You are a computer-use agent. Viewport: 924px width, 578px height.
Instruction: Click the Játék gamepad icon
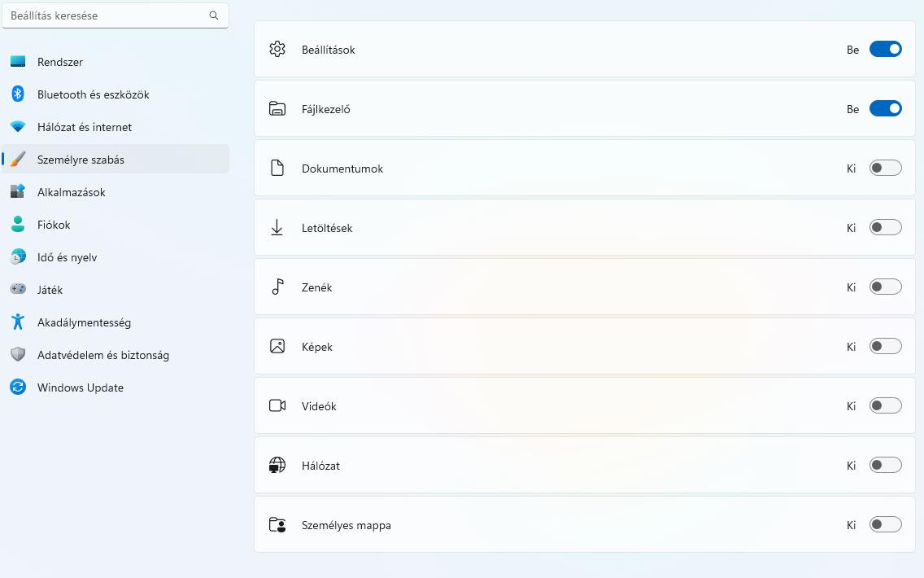(x=18, y=290)
